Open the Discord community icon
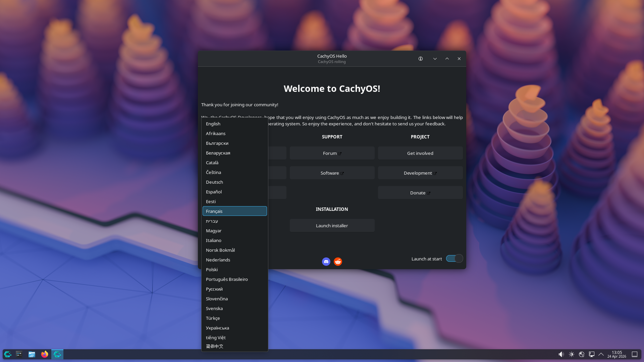The image size is (644, 362). pos(326,261)
